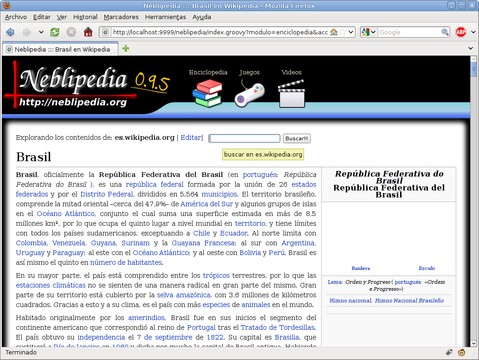The width and height of the screenshot is (479, 360).
Task: Open the Marcadores menu
Action: pyautogui.click(x=121, y=17)
